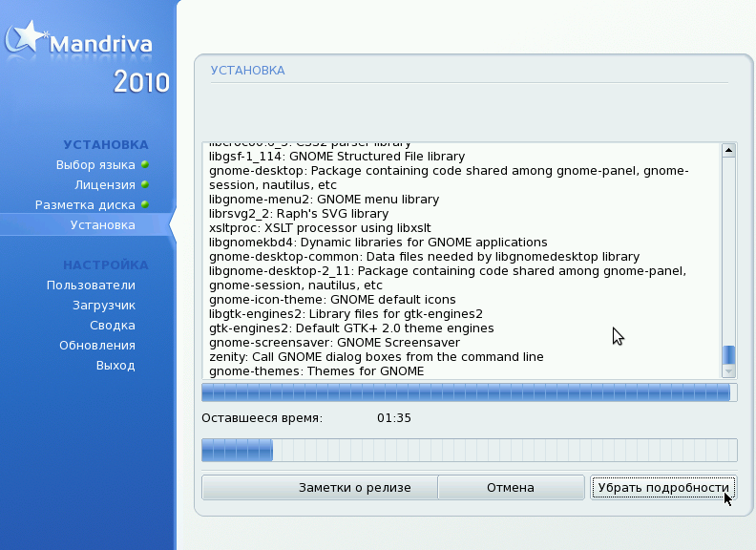756x550 pixels.
Task: Click the package list scrollbar thumb
Action: 728,354
